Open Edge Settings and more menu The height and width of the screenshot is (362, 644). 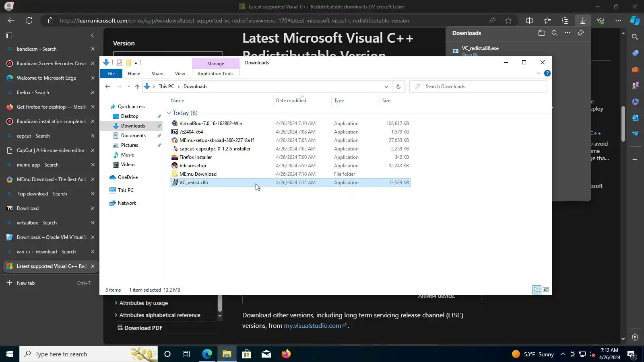618,21
